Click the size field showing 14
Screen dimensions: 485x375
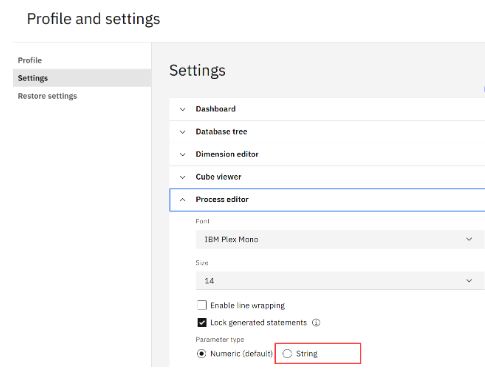pos(339,281)
